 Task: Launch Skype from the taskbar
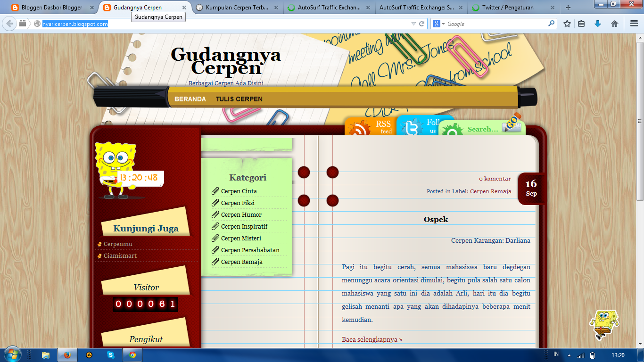click(110, 355)
